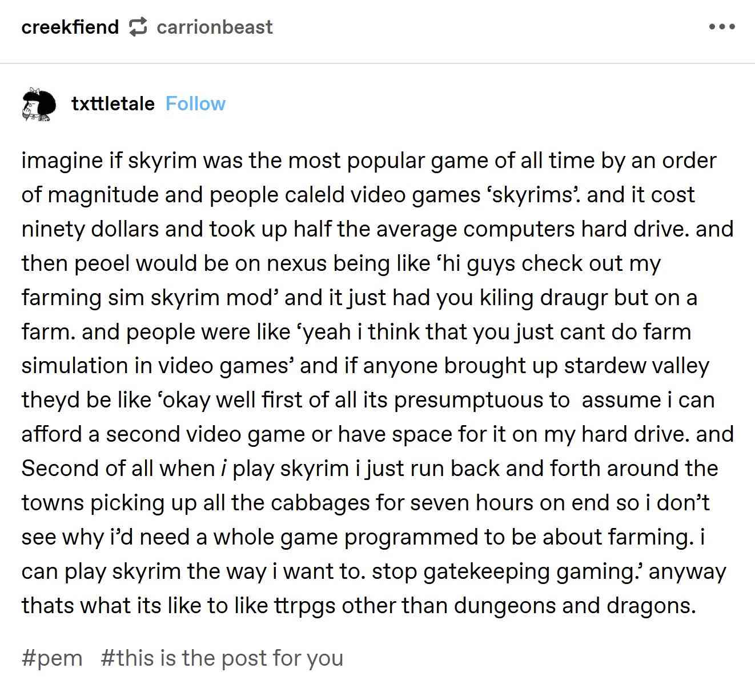Viewport: 755px width, 700px height.
Task: Click the word 'nexus' in the post
Action: click(297, 263)
